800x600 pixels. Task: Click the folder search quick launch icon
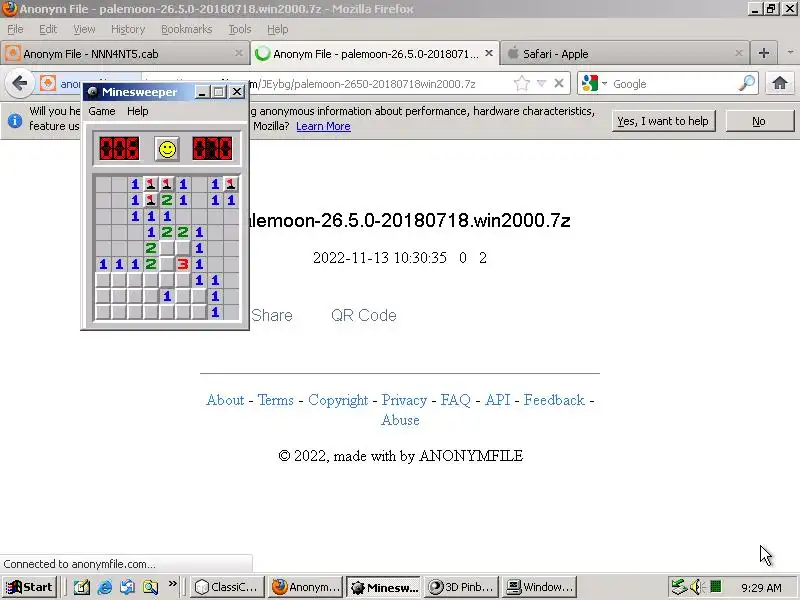click(151, 587)
